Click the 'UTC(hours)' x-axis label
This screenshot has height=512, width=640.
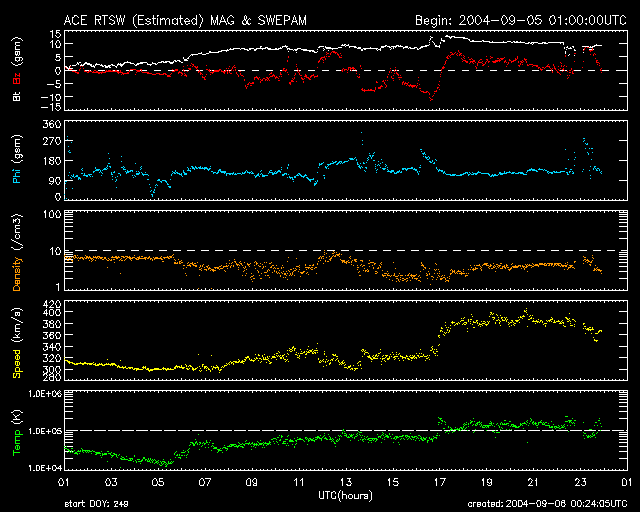point(345,496)
